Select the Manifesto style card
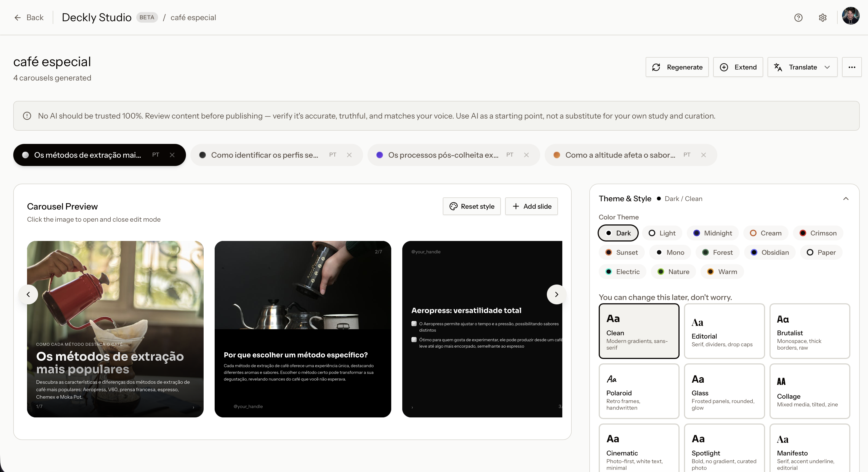The image size is (868, 472). 810,448
